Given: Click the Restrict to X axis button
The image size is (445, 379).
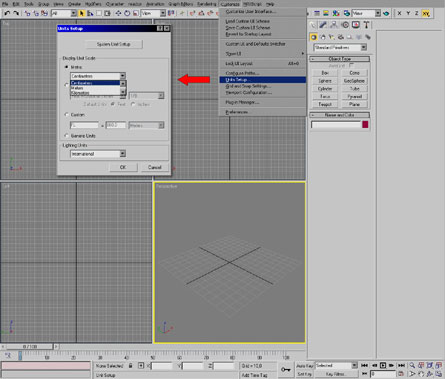Looking at the screenshot, I should click(399, 13).
